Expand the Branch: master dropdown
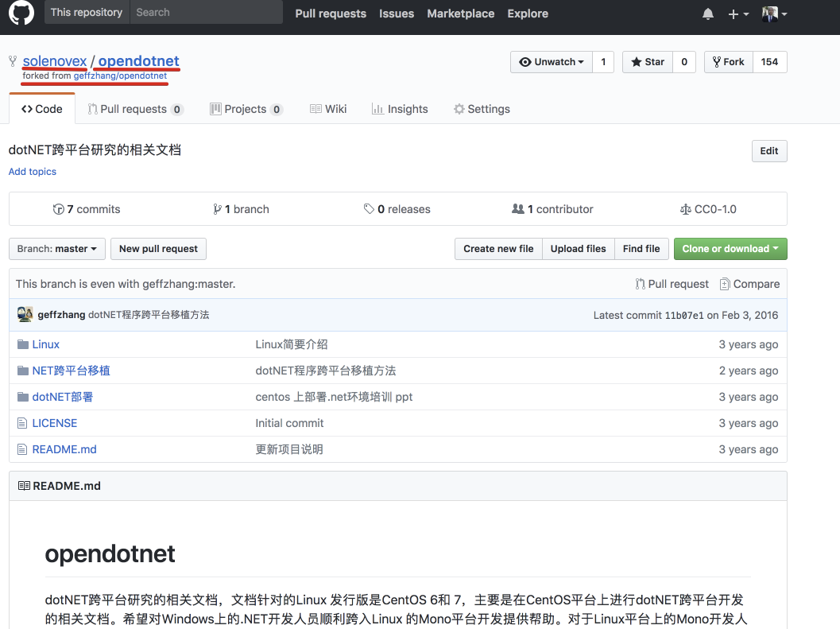This screenshot has height=629, width=840. coord(56,249)
